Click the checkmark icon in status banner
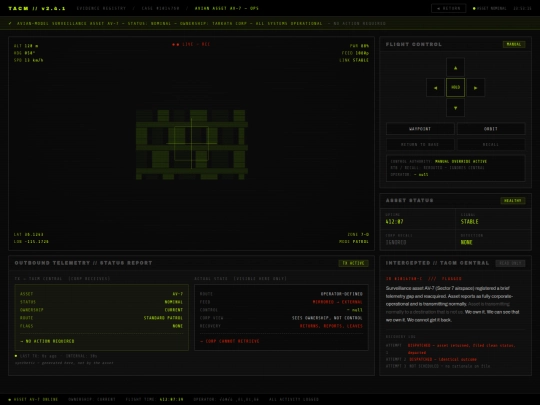Viewport: 540px width, 405px height. coord(10,23)
